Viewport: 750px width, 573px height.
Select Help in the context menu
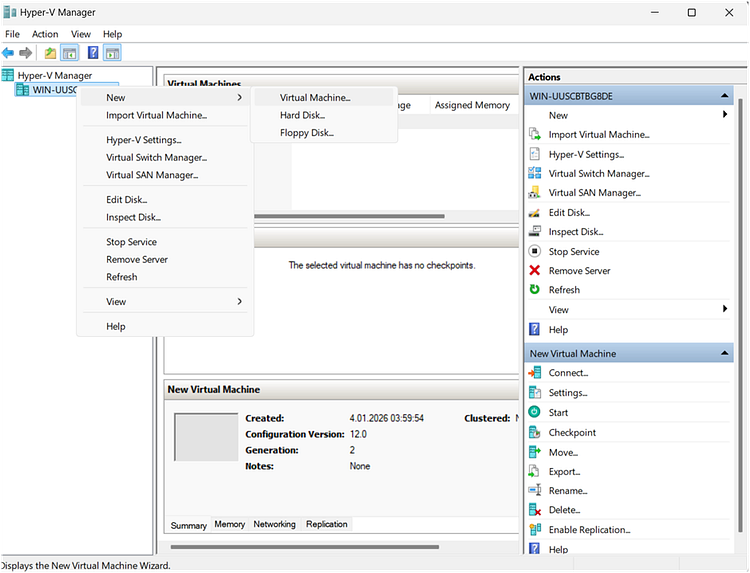click(165, 326)
